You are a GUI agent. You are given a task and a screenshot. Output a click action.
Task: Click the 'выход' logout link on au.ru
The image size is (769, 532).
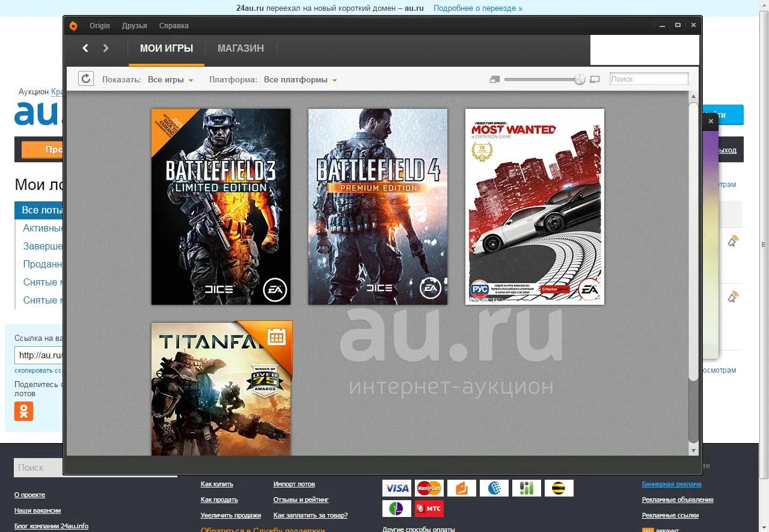coord(727,150)
